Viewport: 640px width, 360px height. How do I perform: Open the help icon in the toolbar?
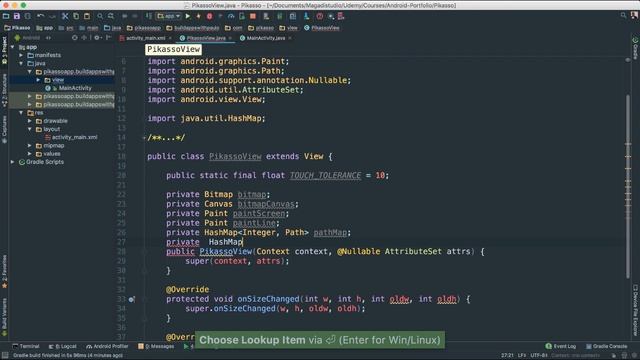click(x=320, y=16)
